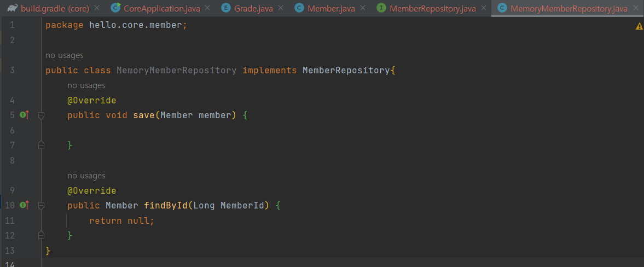Close the Member.java tab
644x267 pixels.
click(x=363, y=8)
